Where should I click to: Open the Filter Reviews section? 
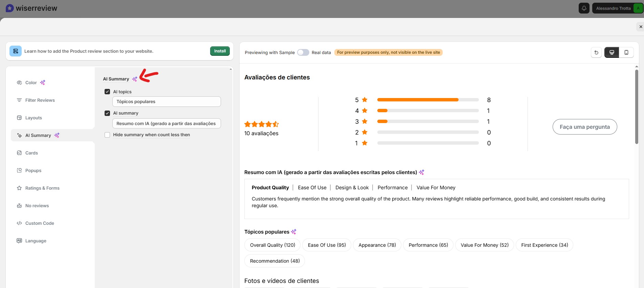coord(40,100)
